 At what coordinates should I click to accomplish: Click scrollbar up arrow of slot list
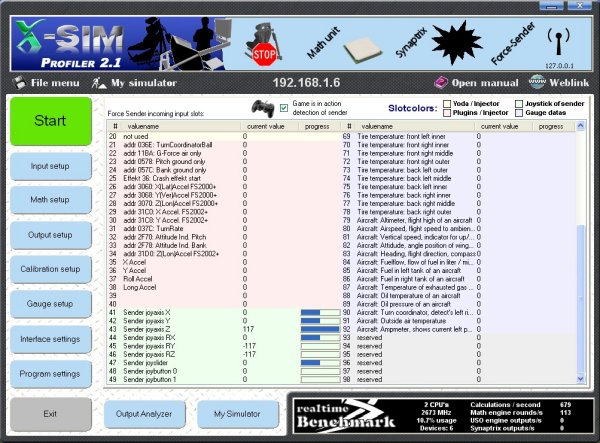[580, 126]
